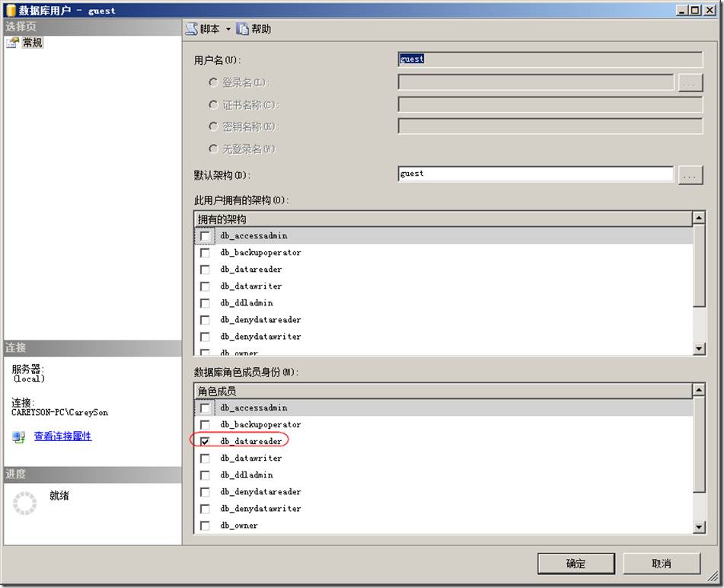Check db_denydatareader in role members list

(x=205, y=491)
